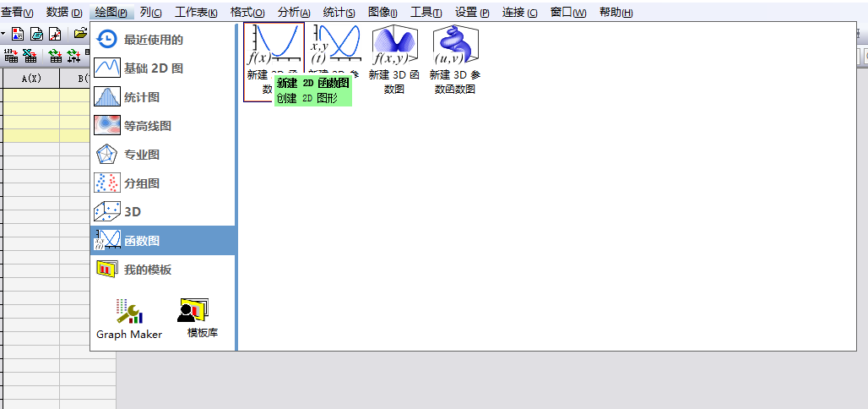The width and height of the screenshot is (868, 409).
Task: Expand the small toolbar dropdown arrow beside new-page icons
Action: pos(3,34)
